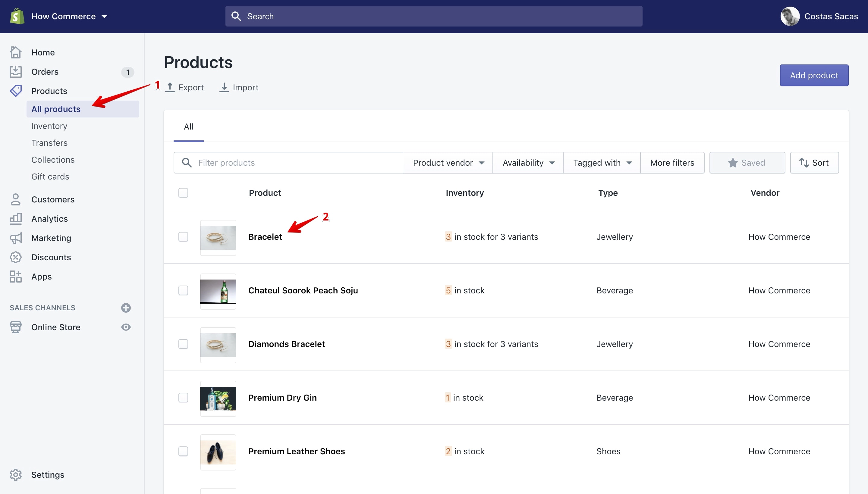Click the Marketing megaphone icon
The width and height of the screenshot is (868, 494).
tap(16, 238)
